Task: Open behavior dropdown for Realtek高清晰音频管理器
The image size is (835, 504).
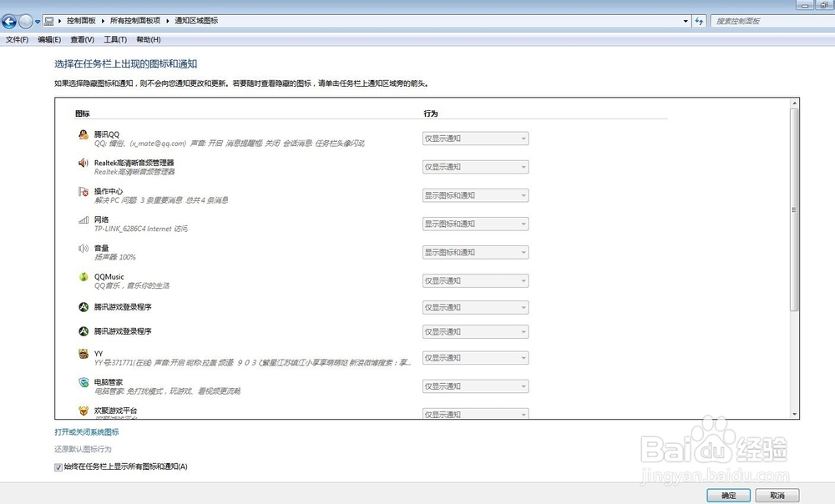Action: coord(475,167)
